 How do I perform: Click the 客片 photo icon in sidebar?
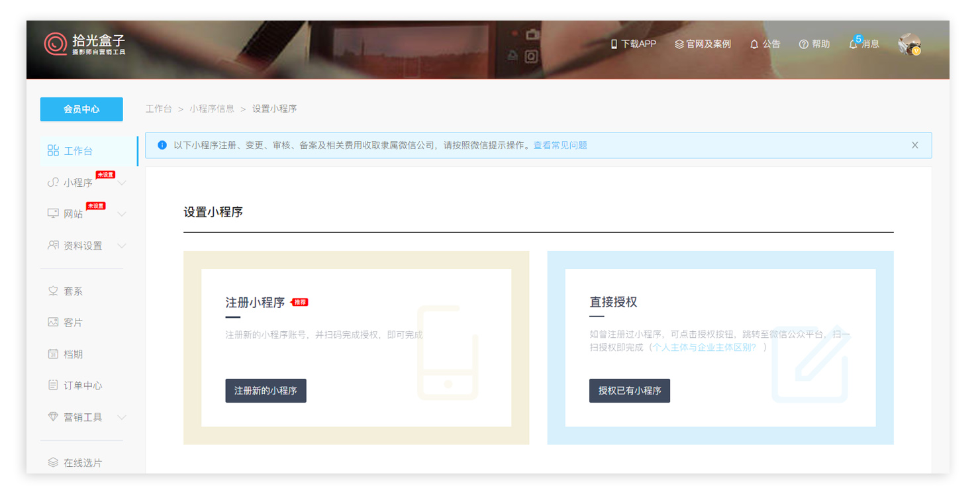(53, 322)
